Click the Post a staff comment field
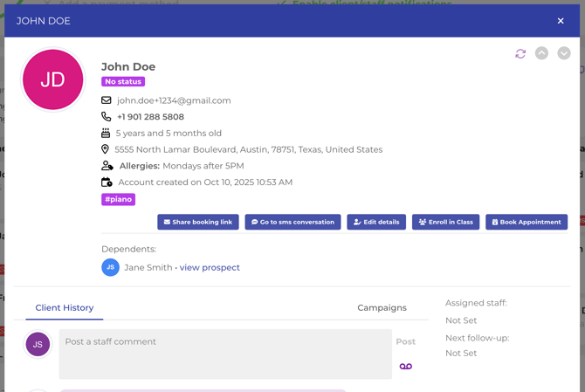This screenshot has height=392, width=585. click(x=225, y=354)
